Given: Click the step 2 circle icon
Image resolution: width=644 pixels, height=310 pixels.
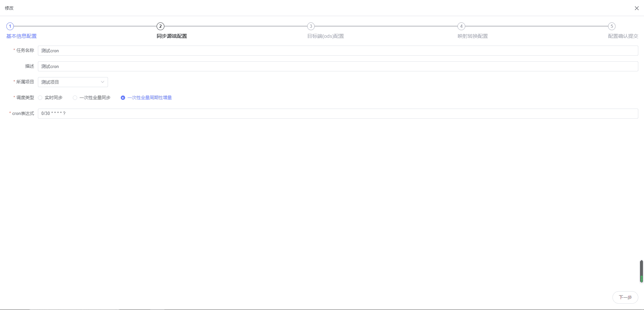Looking at the screenshot, I should (x=160, y=26).
